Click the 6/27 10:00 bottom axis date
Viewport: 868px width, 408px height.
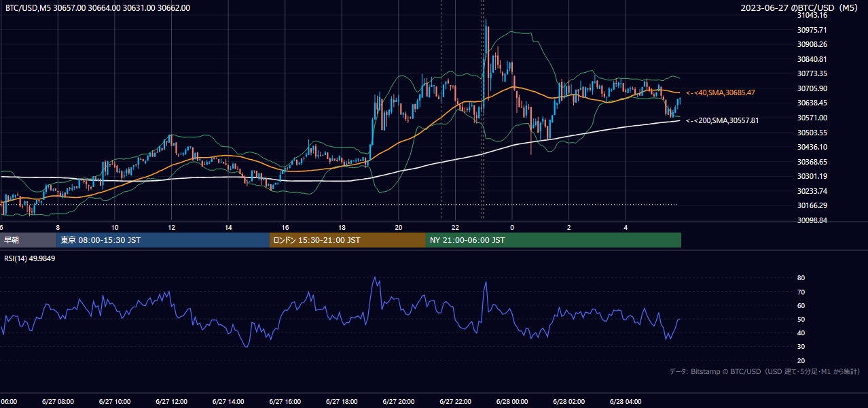pyautogui.click(x=115, y=402)
